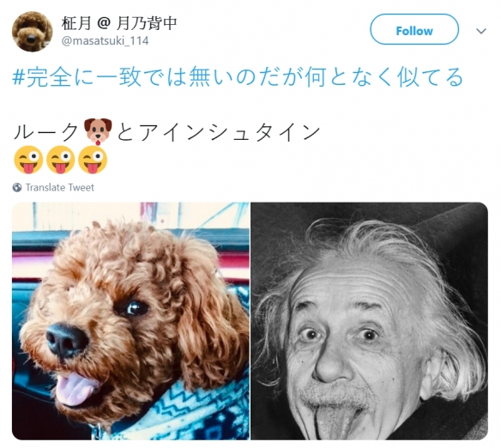Open the brown poodle photo
This screenshot has height=448, width=501.
click(130, 321)
